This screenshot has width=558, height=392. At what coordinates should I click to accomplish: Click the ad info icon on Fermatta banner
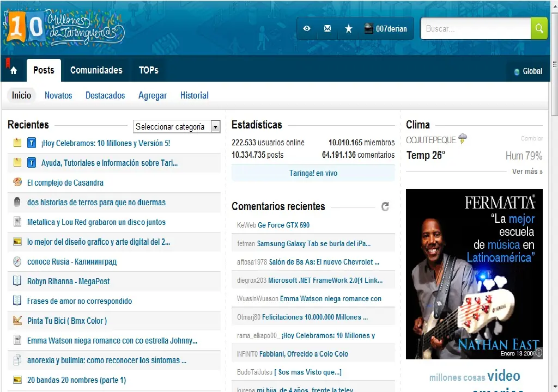tap(539, 352)
